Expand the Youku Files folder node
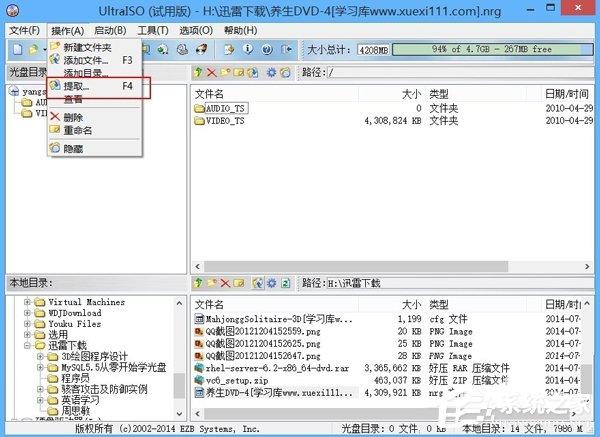This screenshot has height=437, width=600. coord(27,324)
